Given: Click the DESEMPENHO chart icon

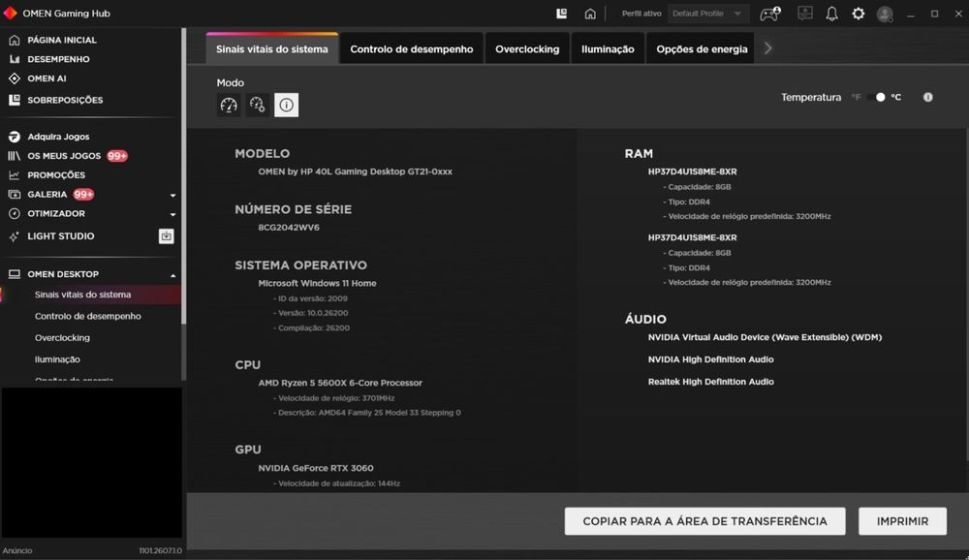Looking at the screenshot, I should click(x=15, y=59).
